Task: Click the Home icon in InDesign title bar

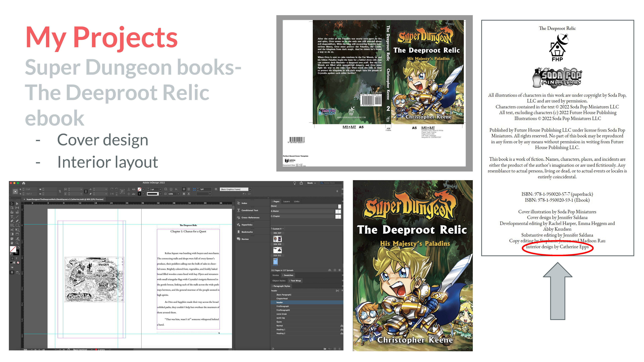Action: coord(24,183)
